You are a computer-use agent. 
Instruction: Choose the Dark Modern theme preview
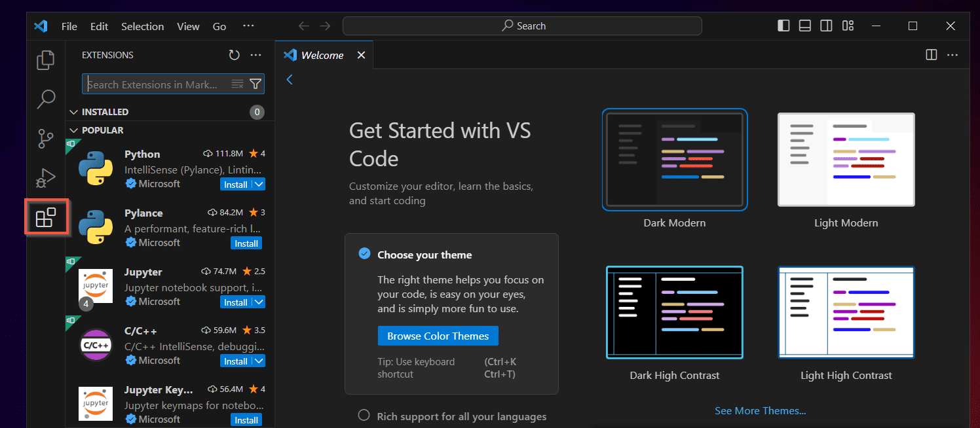[x=675, y=160]
